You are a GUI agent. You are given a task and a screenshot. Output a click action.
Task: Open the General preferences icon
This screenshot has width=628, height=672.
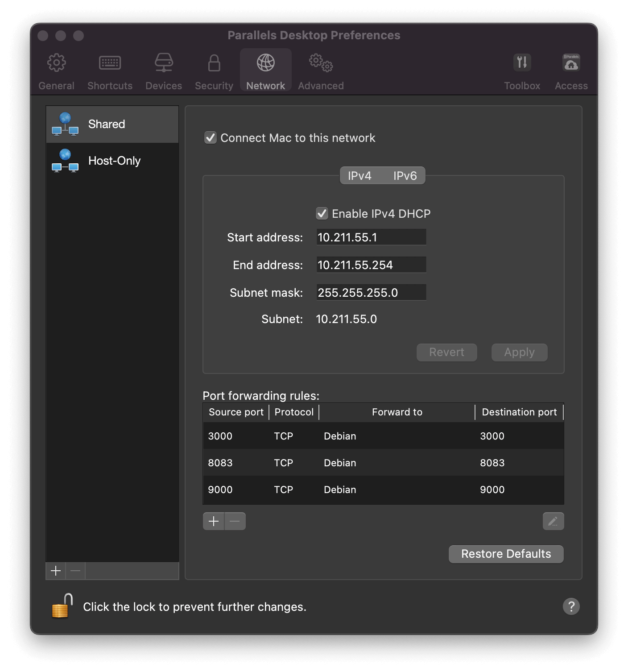[56, 69]
